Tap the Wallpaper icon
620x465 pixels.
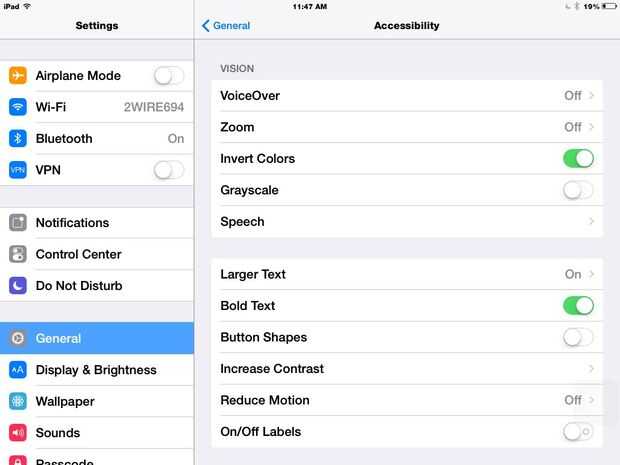18,401
